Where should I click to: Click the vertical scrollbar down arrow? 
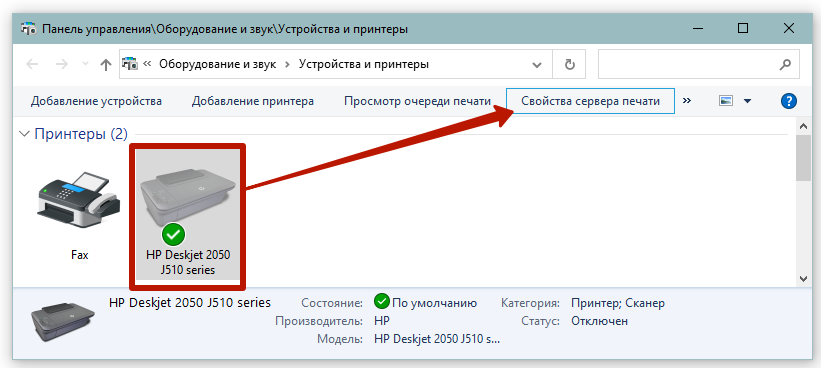tap(803, 278)
